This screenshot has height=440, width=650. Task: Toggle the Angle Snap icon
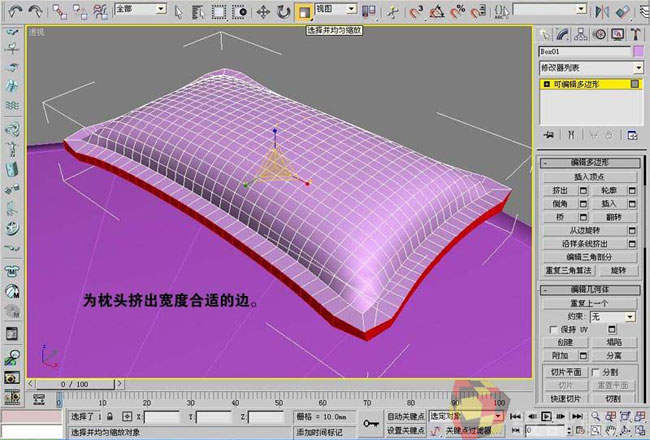437,12
